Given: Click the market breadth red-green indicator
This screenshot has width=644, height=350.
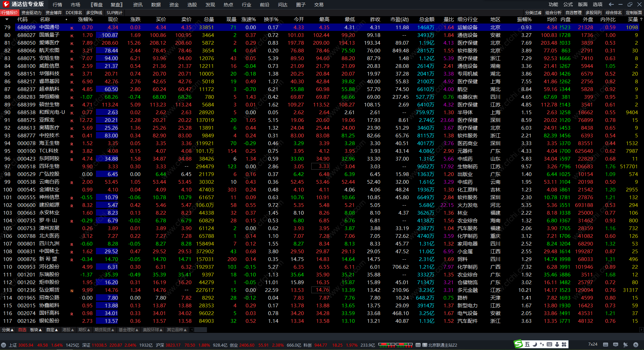Looking at the screenshot, I should click(395, 345).
